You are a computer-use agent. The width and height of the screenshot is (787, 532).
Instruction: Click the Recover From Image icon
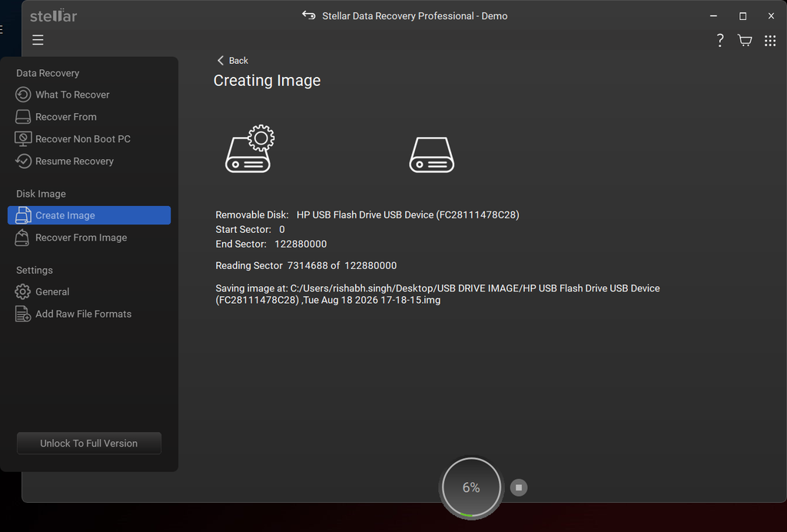[x=22, y=238]
